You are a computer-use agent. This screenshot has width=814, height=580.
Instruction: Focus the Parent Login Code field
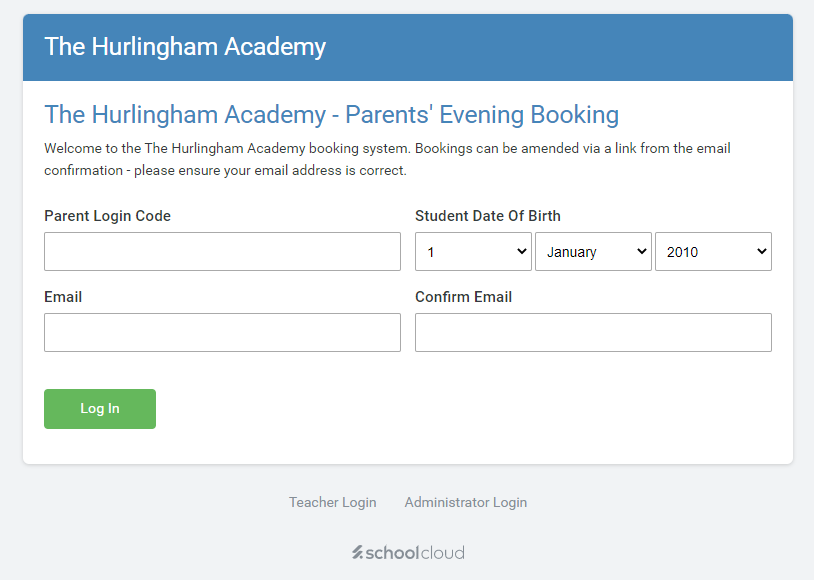[x=222, y=252]
